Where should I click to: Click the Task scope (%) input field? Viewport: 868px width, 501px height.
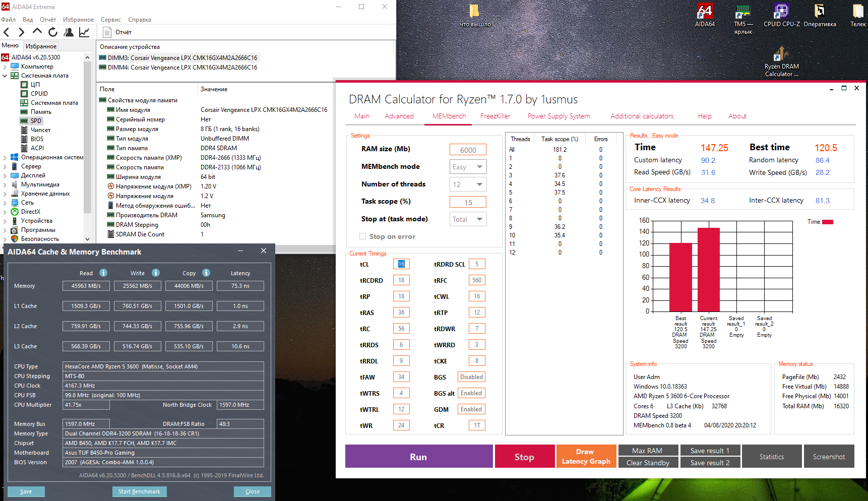point(468,202)
